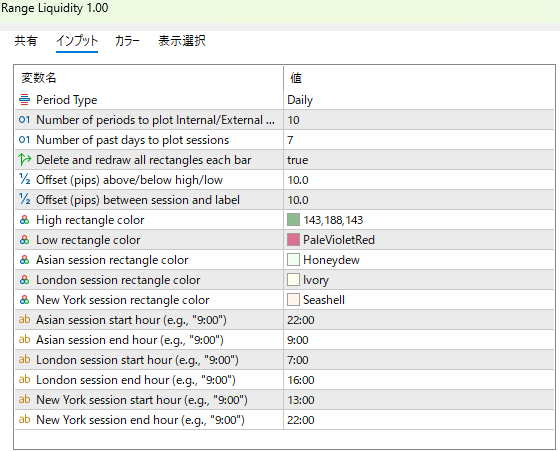This screenshot has height=451, width=560.
Task: Edit the Number of past days value 7
Action: point(419,140)
